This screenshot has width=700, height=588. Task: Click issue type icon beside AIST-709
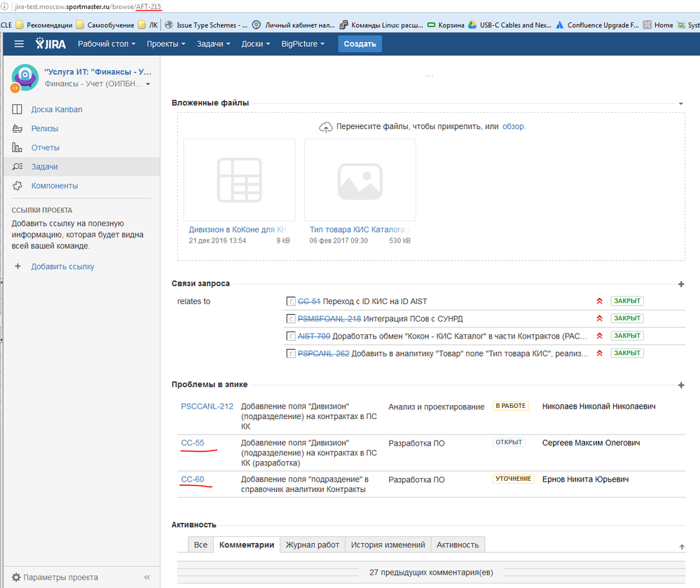291,336
